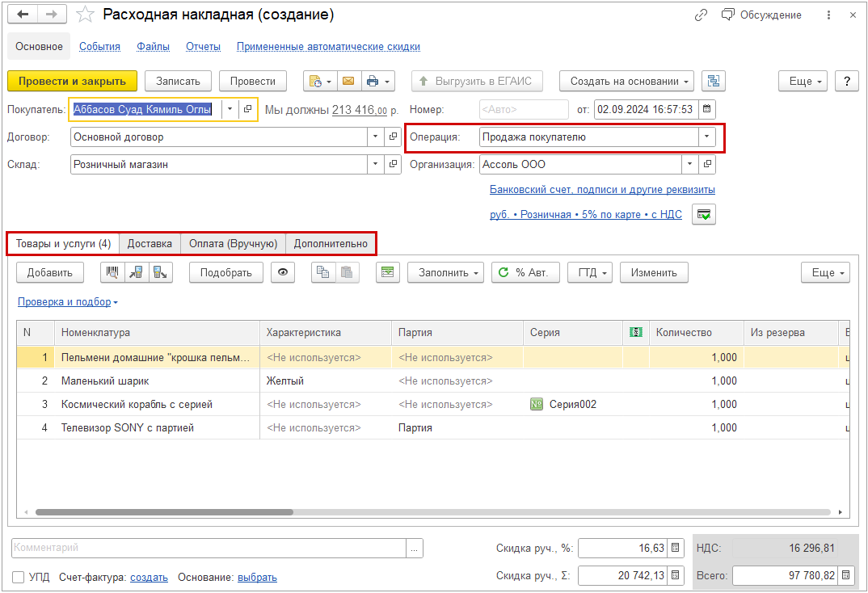The height and width of the screenshot is (593, 868).
Task: Click the Серия002 series icon
Action: (536, 405)
